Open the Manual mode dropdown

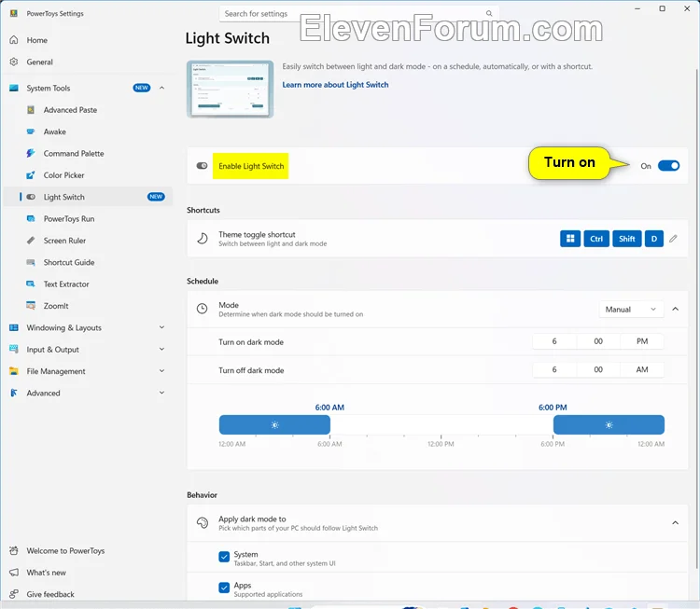pyautogui.click(x=631, y=310)
